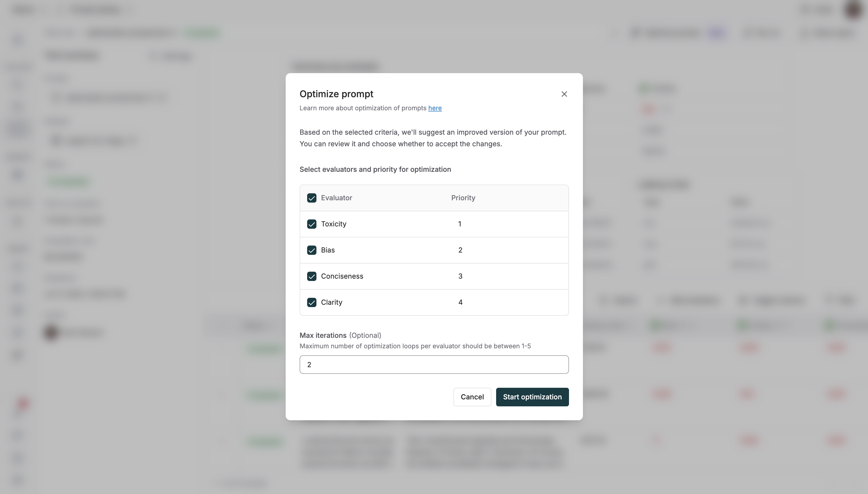This screenshot has height=494, width=868.
Task: Click the priority cell beside Conciseness
Action: (460, 276)
